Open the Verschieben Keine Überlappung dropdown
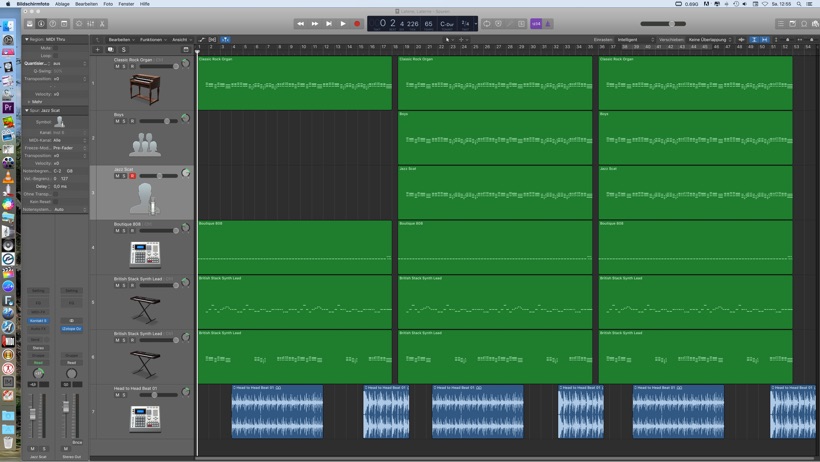 [x=710, y=40]
